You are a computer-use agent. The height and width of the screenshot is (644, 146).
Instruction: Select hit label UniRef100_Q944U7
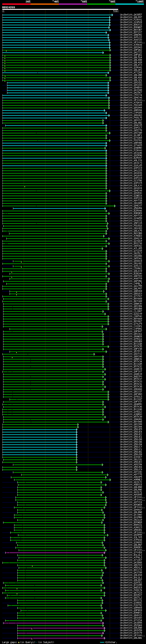tap(131, 510)
